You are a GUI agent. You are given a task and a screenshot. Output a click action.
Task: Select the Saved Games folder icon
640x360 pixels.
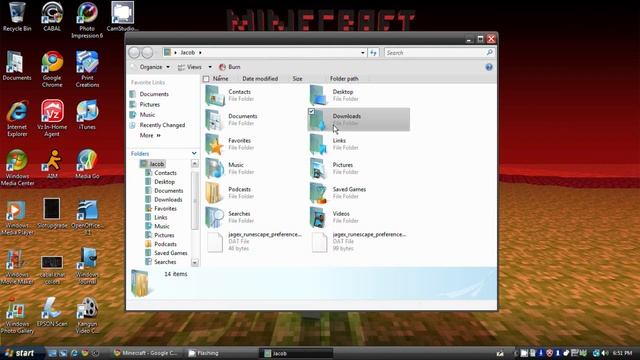(319, 193)
